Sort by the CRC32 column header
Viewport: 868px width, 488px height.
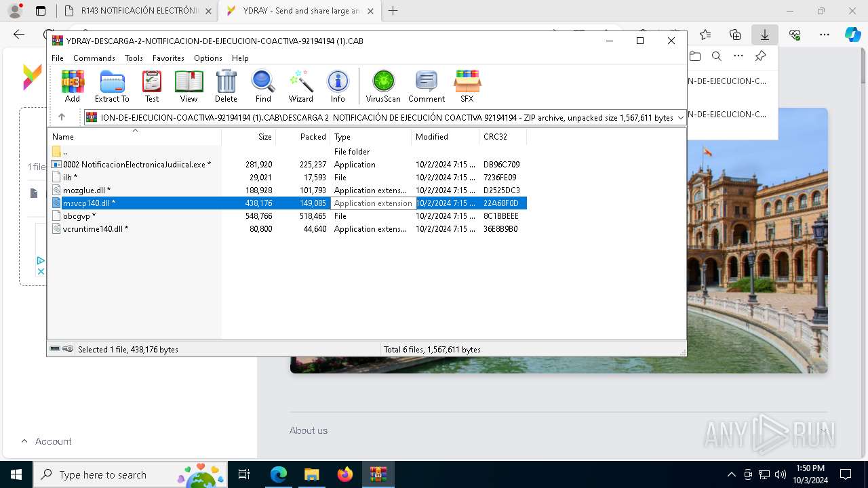pos(502,137)
